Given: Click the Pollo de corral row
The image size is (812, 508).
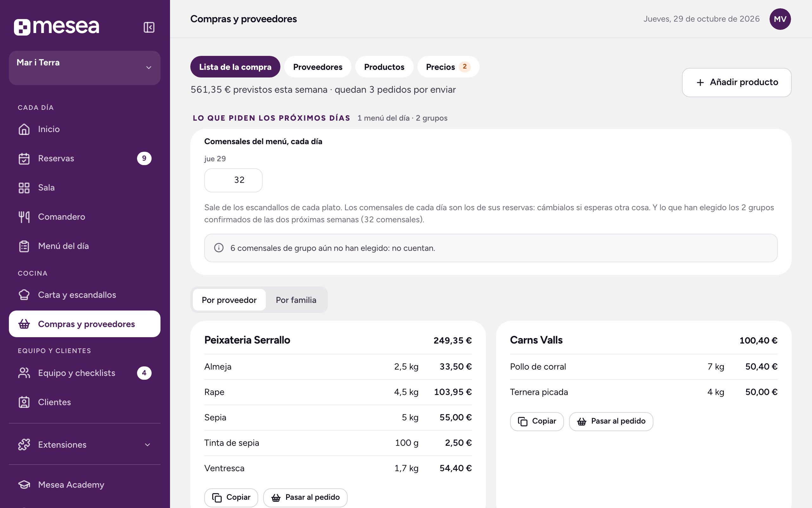Looking at the screenshot, I should [x=644, y=366].
